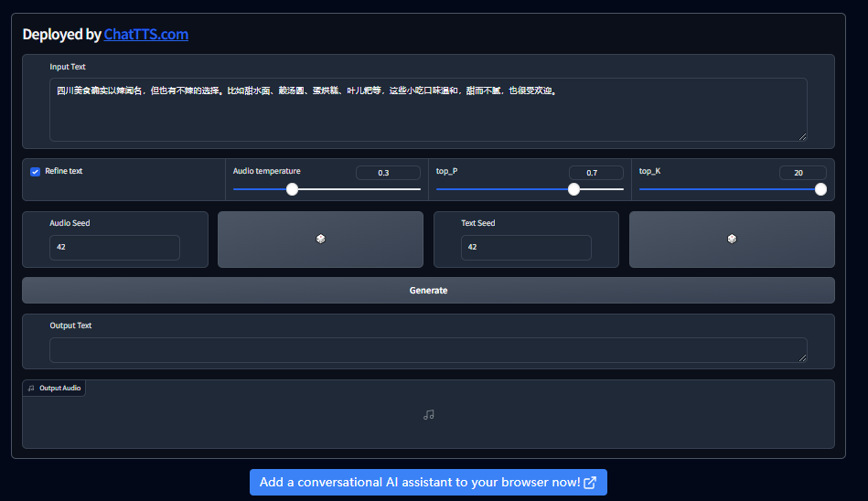Click the top_K slider handle
The width and height of the screenshot is (868, 501).
click(x=820, y=189)
